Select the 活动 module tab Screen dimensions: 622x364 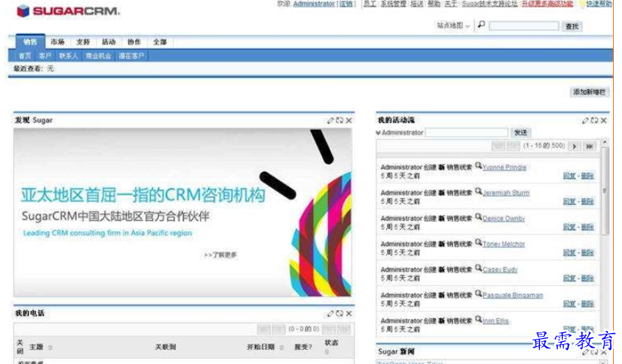tap(109, 41)
